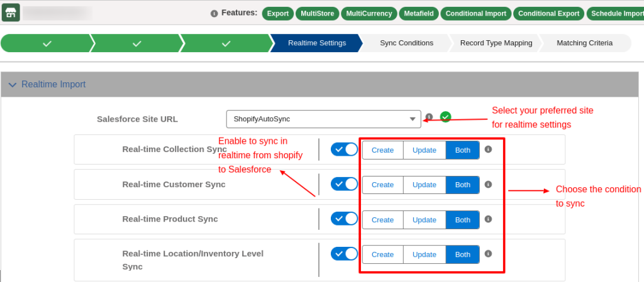Select Create for Collection Sync
This screenshot has height=282, width=644.
pos(383,150)
